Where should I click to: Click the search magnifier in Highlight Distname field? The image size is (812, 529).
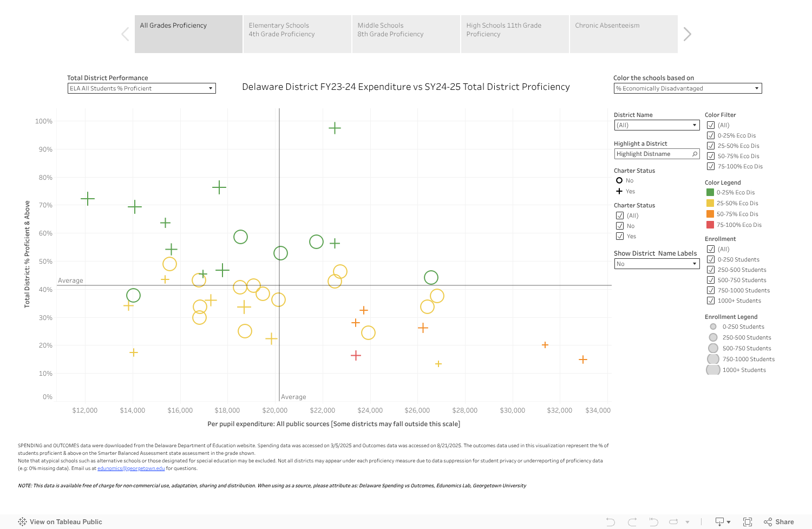(694, 154)
